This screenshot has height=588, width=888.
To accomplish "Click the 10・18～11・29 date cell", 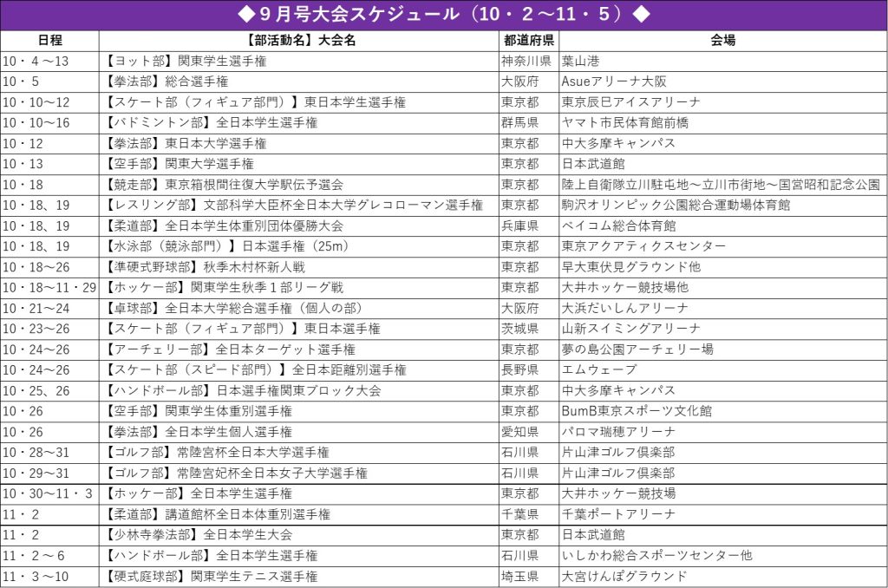I will (49, 287).
